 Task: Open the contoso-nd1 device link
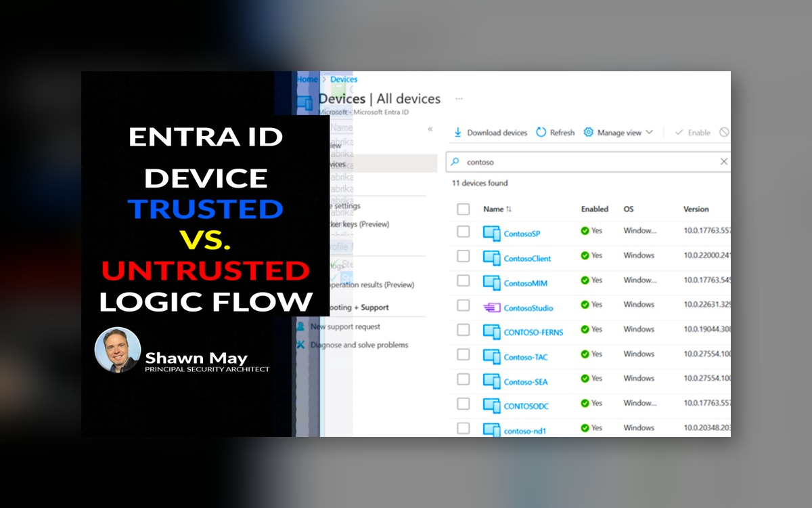[x=525, y=431]
